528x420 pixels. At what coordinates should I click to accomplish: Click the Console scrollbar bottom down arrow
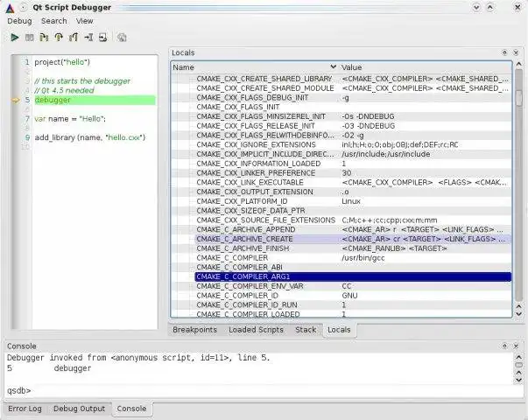click(x=519, y=381)
